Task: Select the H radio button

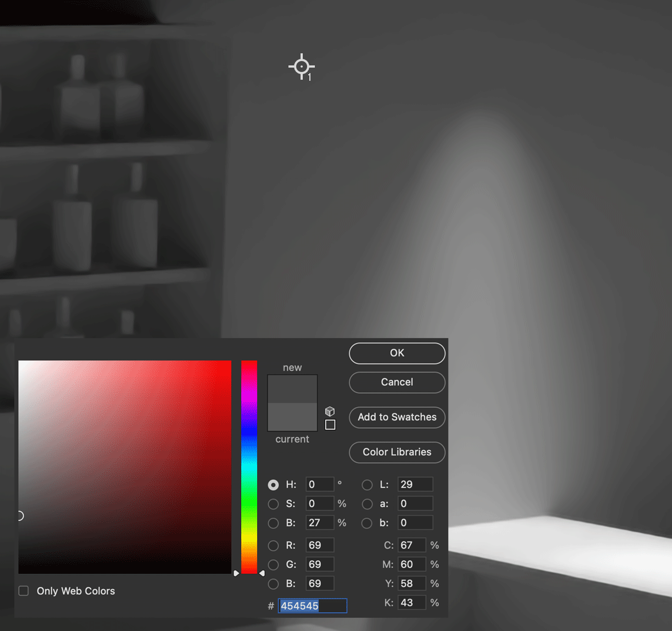Action: pyautogui.click(x=273, y=485)
